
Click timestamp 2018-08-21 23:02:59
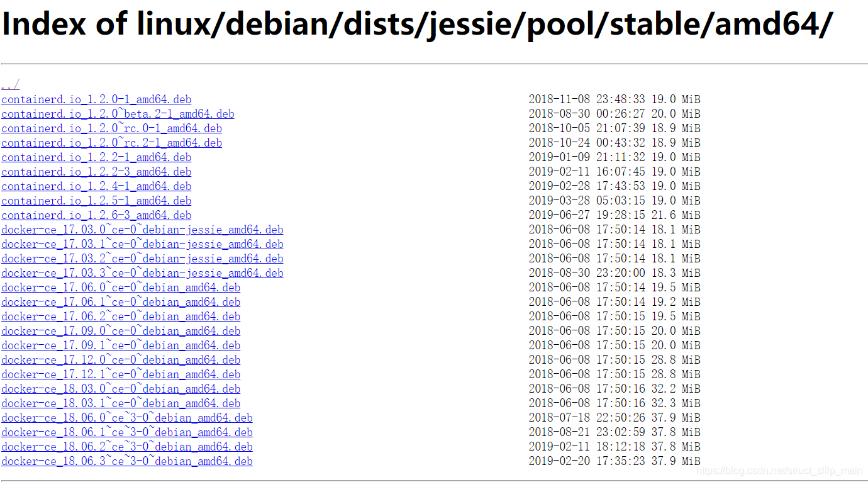tap(587, 432)
